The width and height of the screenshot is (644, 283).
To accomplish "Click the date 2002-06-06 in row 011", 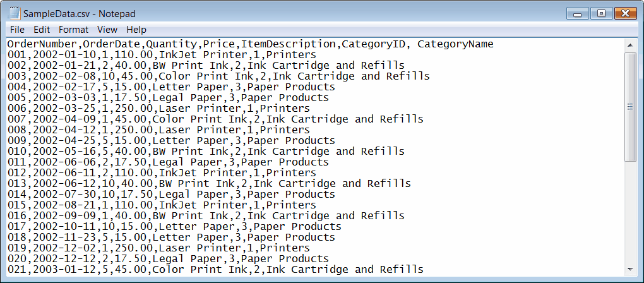I will point(64,162).
